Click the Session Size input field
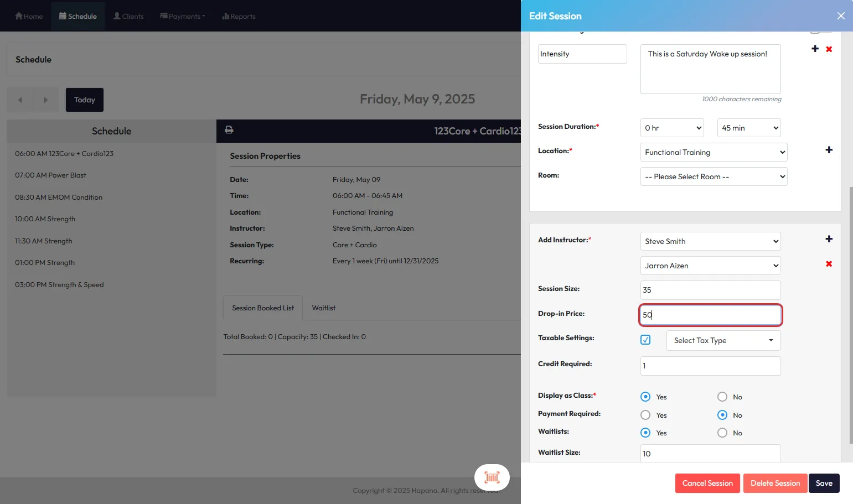 (710, 290)
